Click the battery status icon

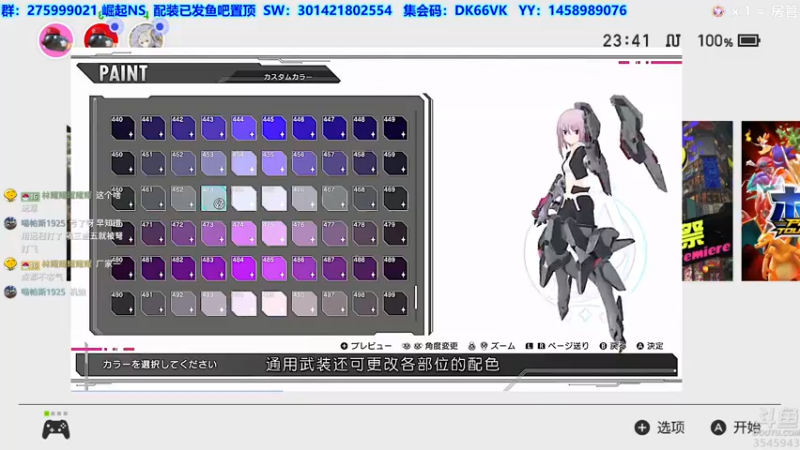[749, 41]
